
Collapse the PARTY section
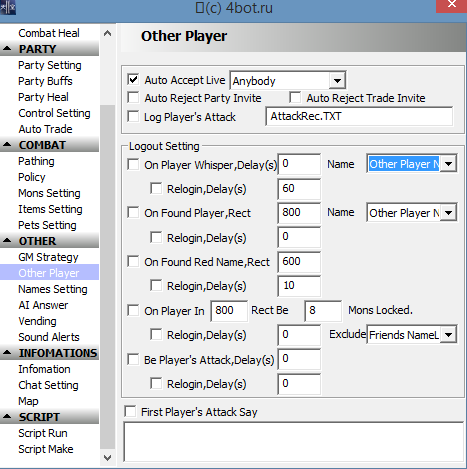pyautogui.click(x=7, y=49)
